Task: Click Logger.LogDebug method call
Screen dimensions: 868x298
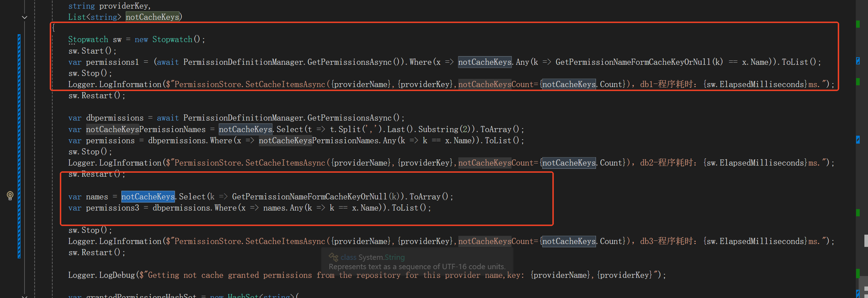Action: tap(101, 275)
